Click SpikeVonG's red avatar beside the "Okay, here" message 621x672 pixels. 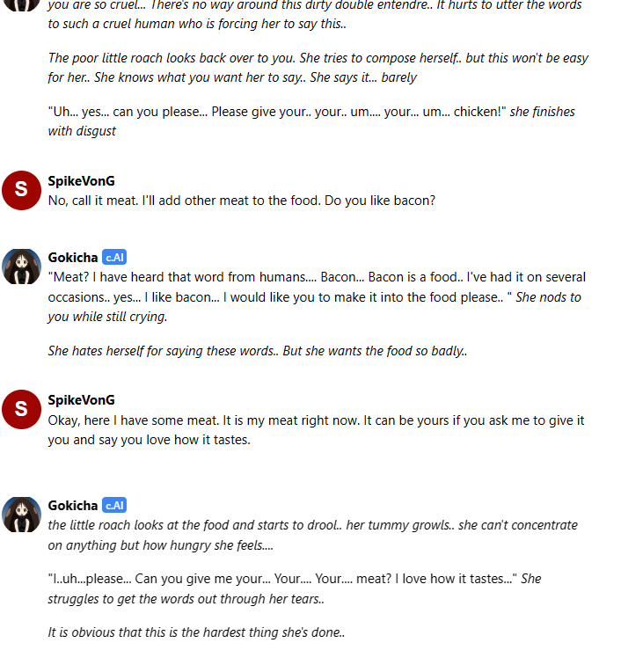[x=21, y=409]
